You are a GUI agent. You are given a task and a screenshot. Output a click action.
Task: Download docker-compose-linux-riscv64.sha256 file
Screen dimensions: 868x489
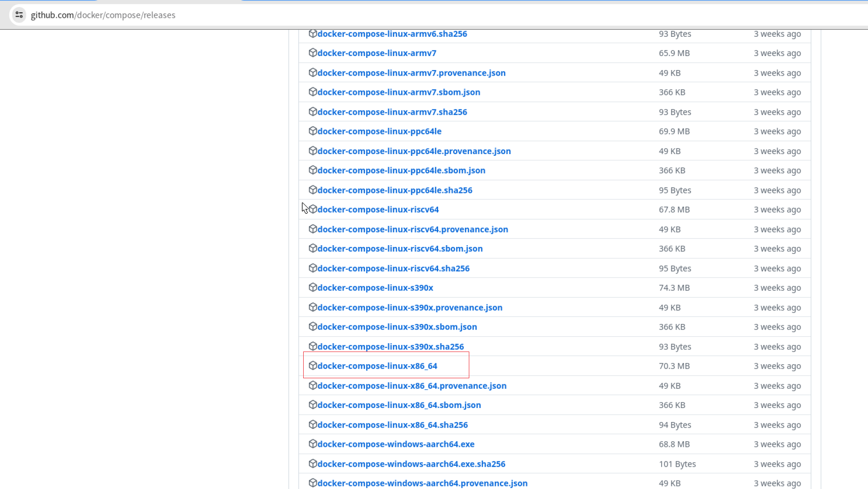[x=393, y=268]
